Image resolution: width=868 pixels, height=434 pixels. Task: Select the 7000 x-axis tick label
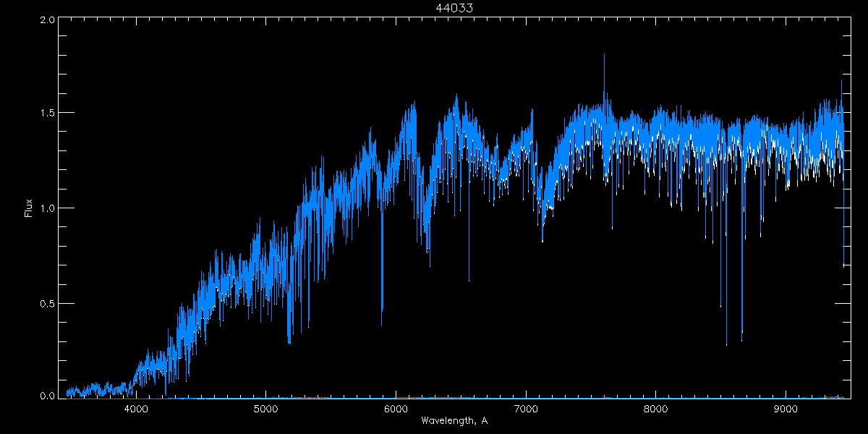pos(526,409)
